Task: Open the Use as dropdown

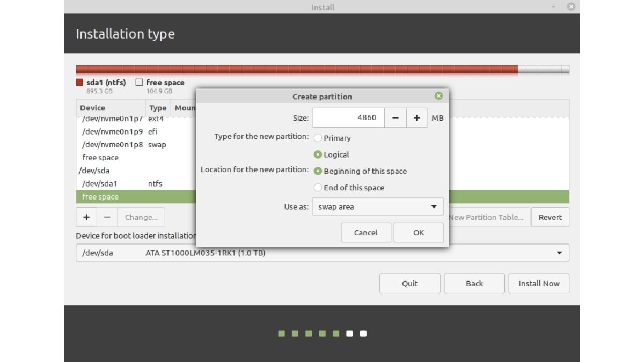Action: [378, 206]
